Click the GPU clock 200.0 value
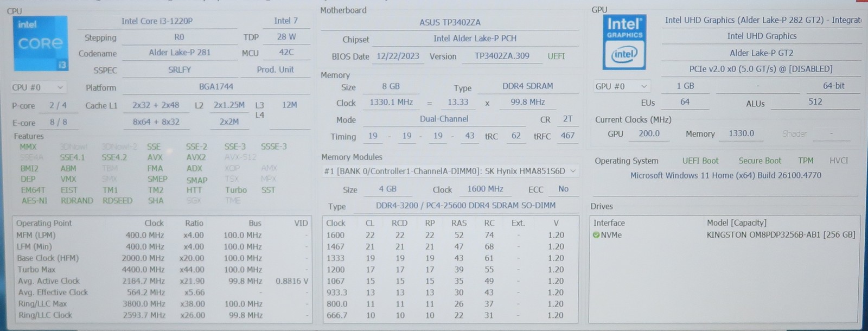The width and height of the screenshot is (868, 331). 649,133
